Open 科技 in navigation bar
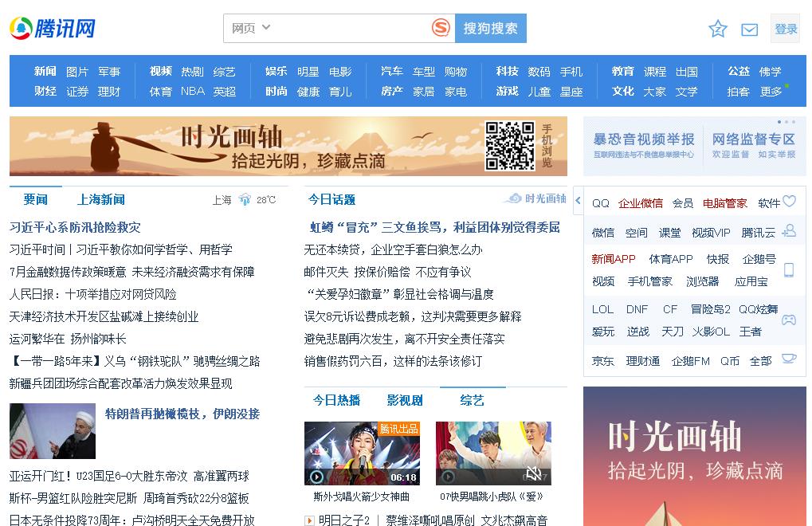This screenshot has height=526, width=812. 507,71
